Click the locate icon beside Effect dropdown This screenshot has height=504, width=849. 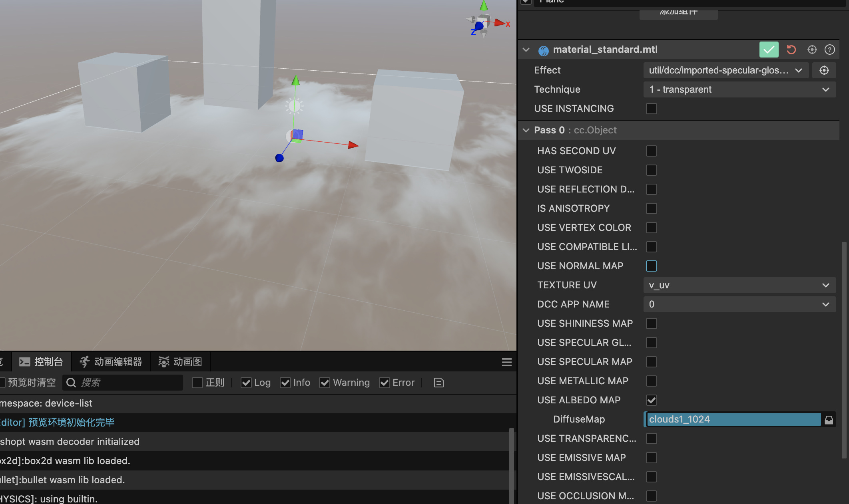pyautogui.click(x=824, y=70)
